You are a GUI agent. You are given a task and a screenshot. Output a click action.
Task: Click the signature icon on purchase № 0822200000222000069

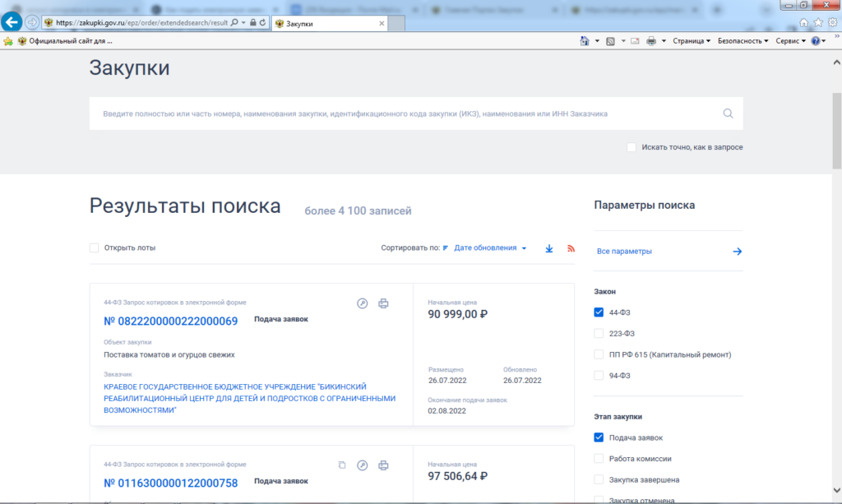point(362,303)
